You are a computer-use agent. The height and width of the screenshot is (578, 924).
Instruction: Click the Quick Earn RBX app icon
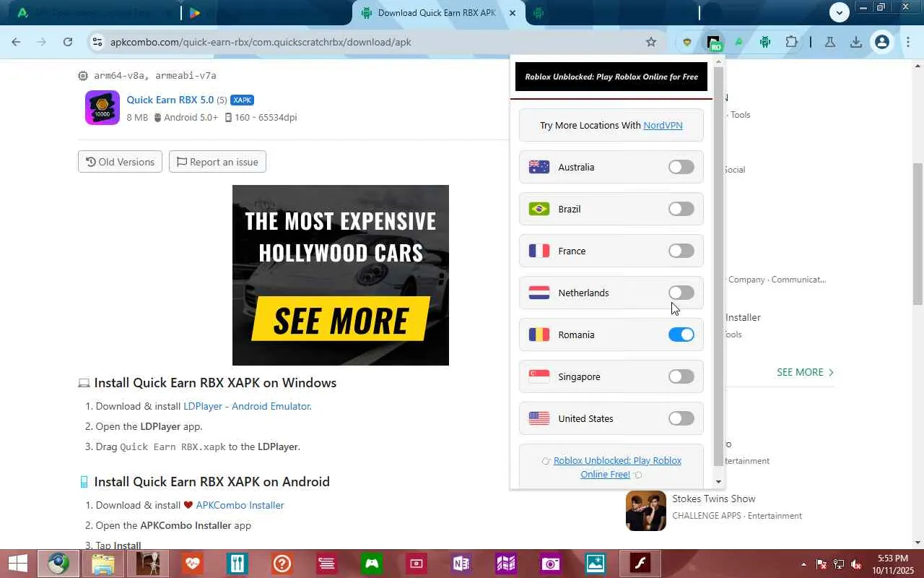[x=103, y=108]
